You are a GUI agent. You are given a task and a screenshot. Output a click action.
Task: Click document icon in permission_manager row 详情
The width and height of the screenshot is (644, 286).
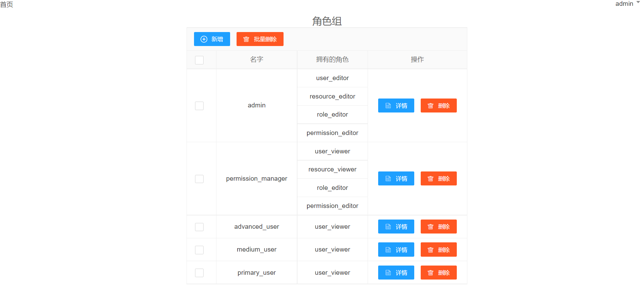coord(388,179)
